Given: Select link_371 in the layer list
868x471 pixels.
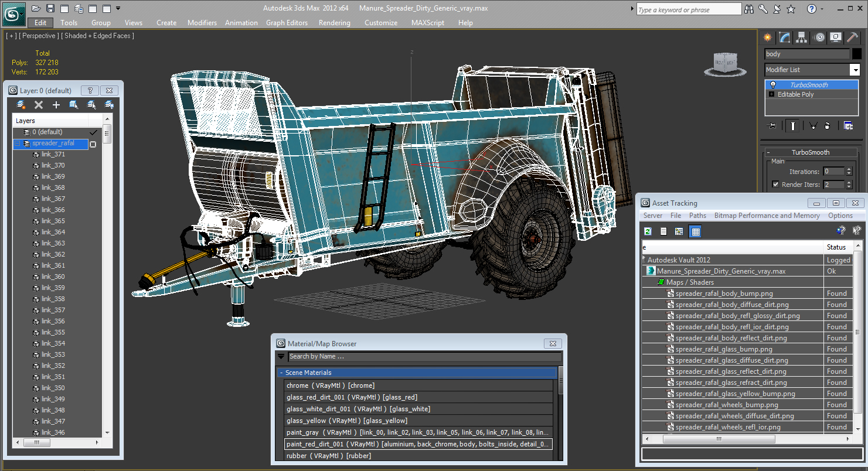Looking at the screenshot, I should [53, 155].
